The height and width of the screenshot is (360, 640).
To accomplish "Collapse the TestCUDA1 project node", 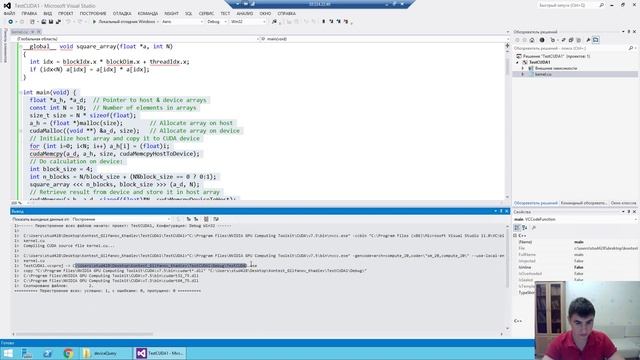I will click(x=518, y=62).
